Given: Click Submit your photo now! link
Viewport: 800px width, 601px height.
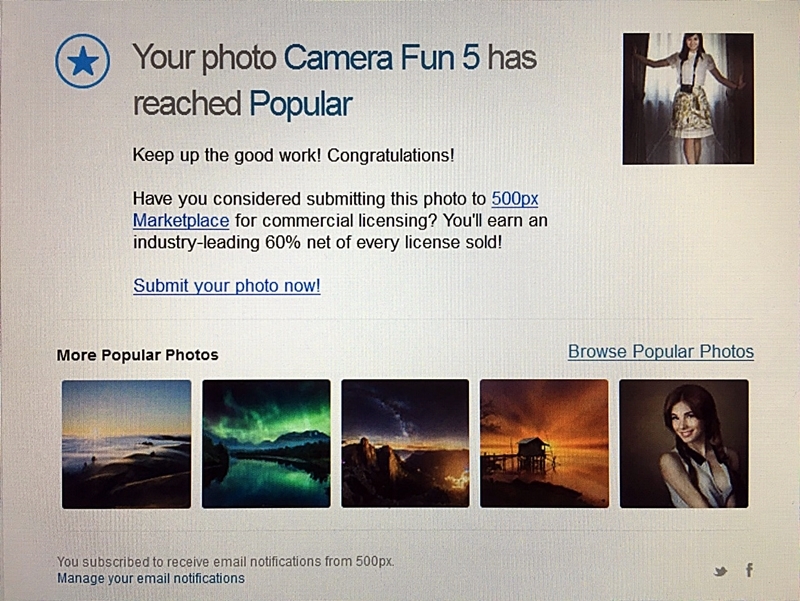Looking at the screenshot, I should tap(227, 286).
